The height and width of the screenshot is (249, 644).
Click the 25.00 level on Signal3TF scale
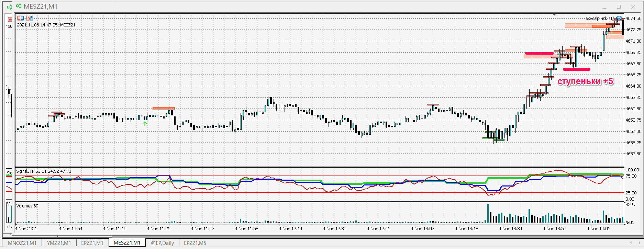pyautogui.click(x=631, y=193)
